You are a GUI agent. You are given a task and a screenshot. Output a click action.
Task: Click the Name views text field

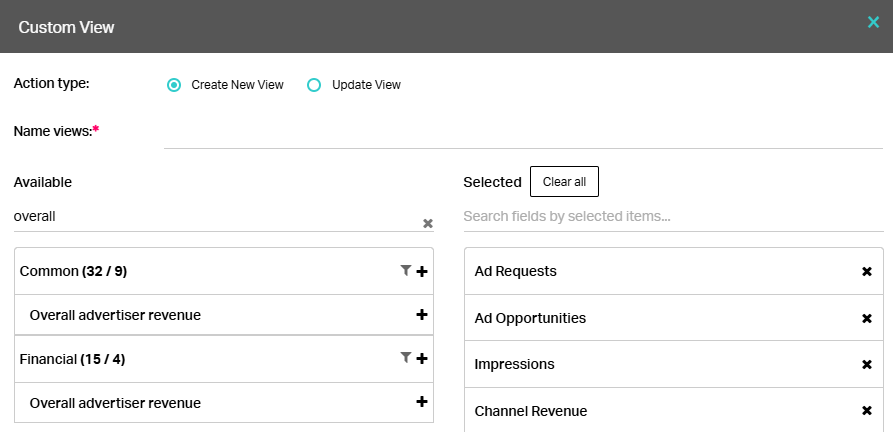(522, 133)
